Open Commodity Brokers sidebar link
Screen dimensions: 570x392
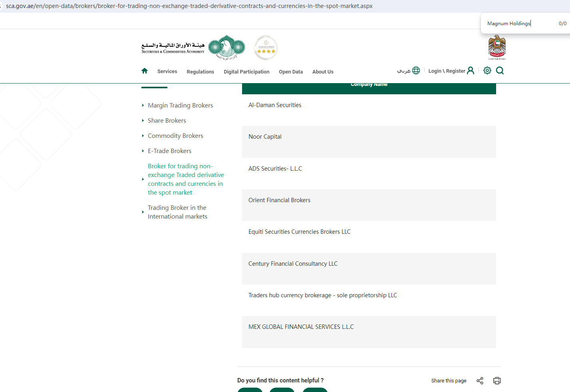tap(175, 136)
